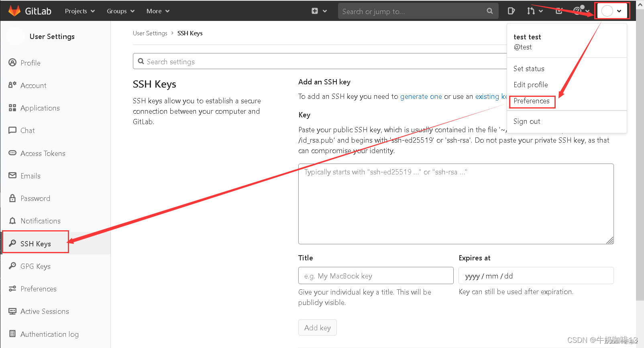Expand the chevron beside the plus icon

(325, 11)
